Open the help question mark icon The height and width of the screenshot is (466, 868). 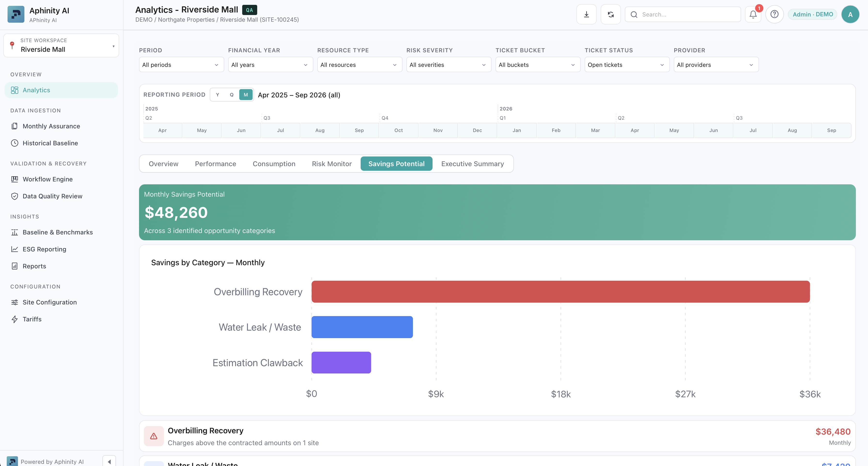coord(774,14)
